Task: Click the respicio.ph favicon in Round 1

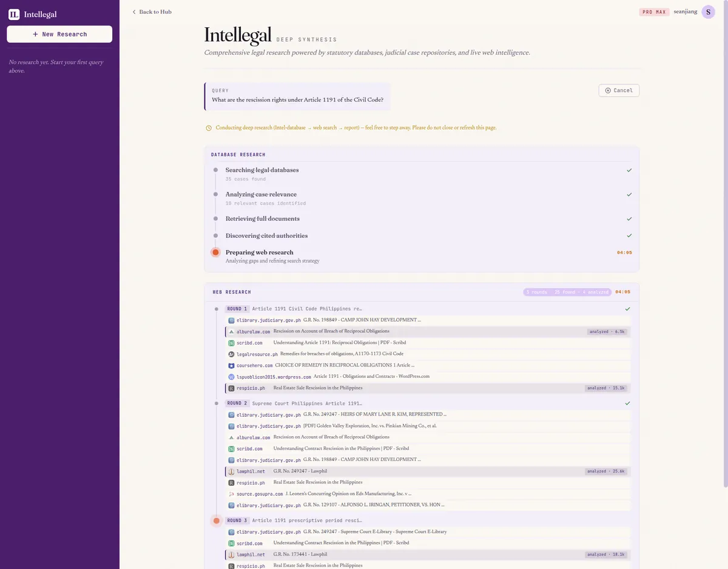Action: [x=231, y=388]
